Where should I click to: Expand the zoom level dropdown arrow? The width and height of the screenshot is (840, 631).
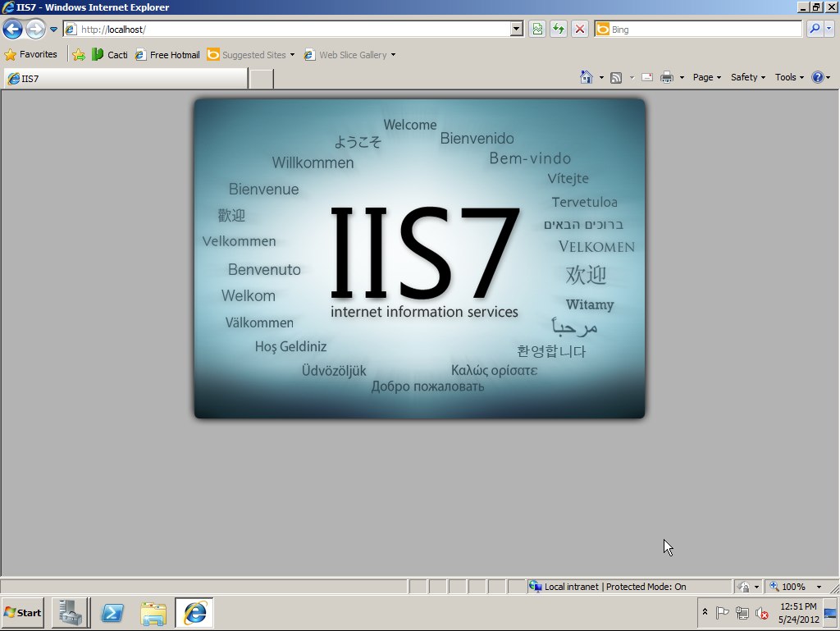819,587
